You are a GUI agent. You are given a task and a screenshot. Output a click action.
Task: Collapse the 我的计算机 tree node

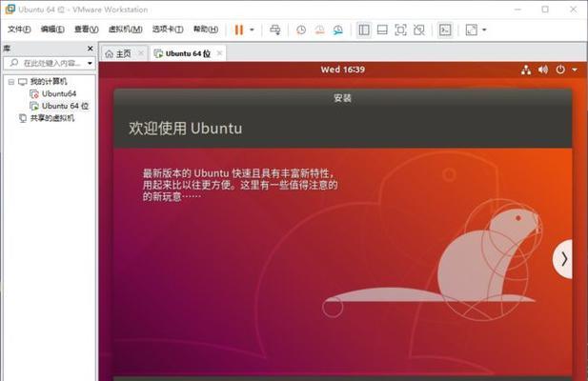(11, 82)
